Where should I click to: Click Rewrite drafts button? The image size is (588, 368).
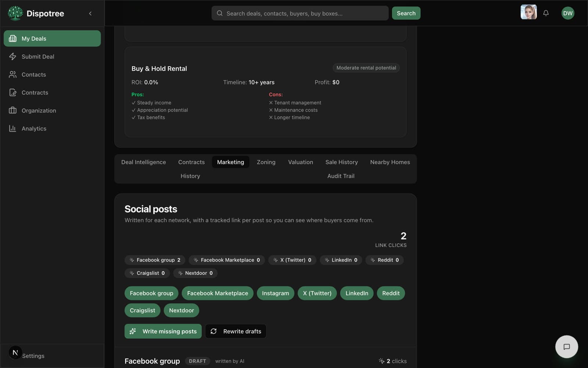tap(236, 331)
